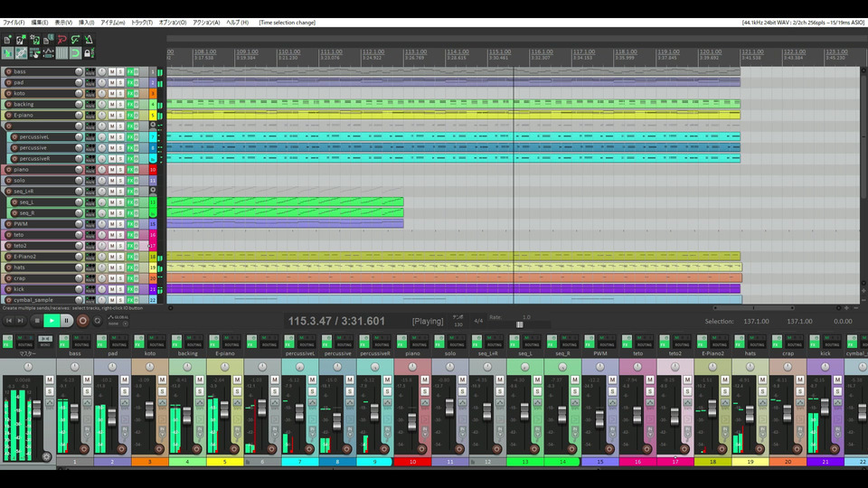Solo the kick track in the track panel

[x=120, y=289]
